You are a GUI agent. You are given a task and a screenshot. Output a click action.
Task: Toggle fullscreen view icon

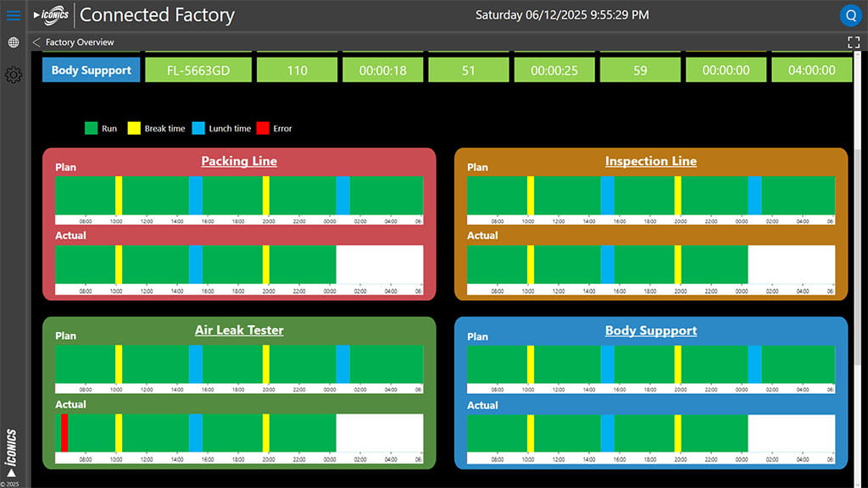click(854, 42)
